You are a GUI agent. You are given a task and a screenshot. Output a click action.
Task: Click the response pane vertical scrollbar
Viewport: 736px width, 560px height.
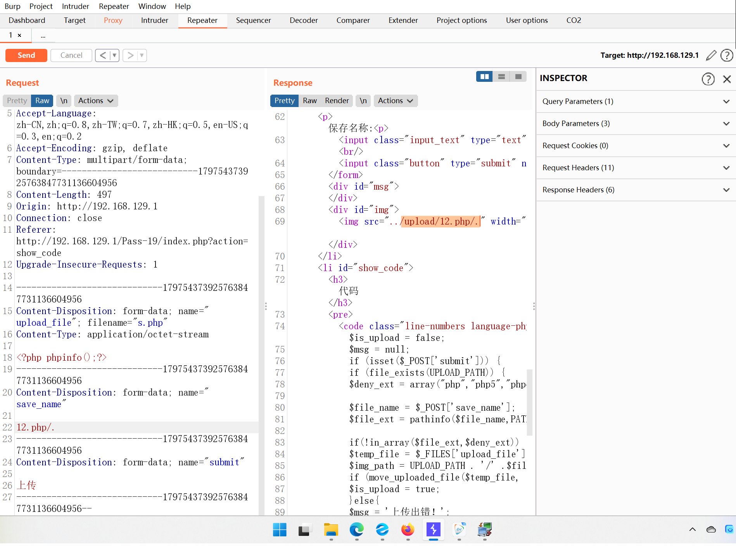pos(529,402)
